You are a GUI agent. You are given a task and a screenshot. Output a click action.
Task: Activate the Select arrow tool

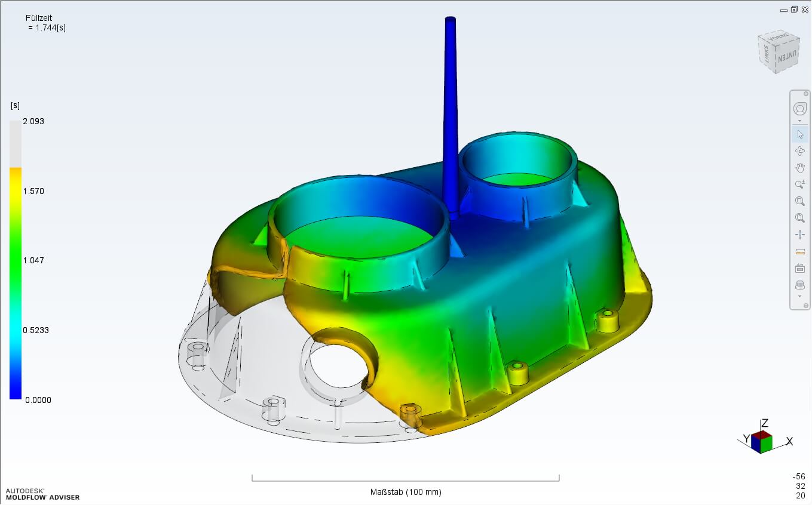click(800, 134)
